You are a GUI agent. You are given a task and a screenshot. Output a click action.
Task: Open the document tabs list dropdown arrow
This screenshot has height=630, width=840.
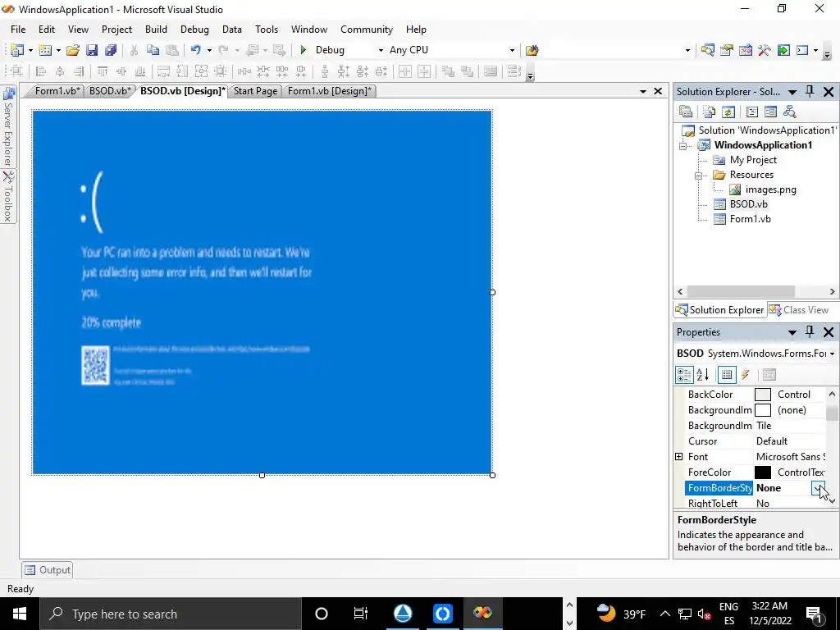pyautogui.click(x=642, y=92)
